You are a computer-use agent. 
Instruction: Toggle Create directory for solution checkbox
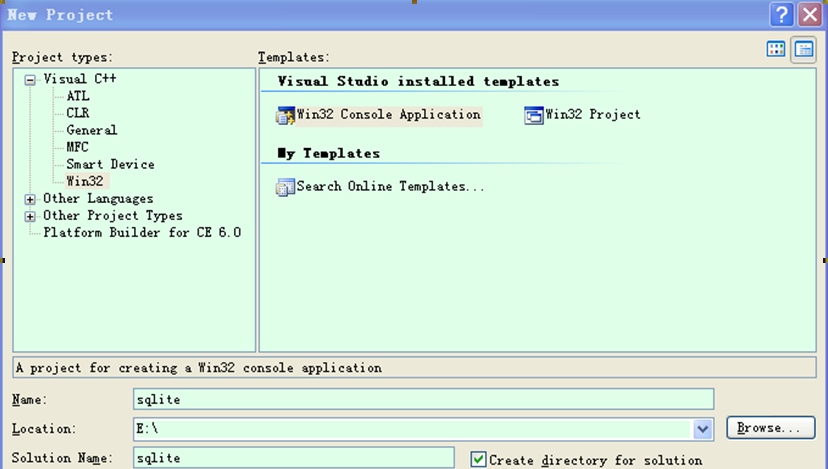pos(478,459)
